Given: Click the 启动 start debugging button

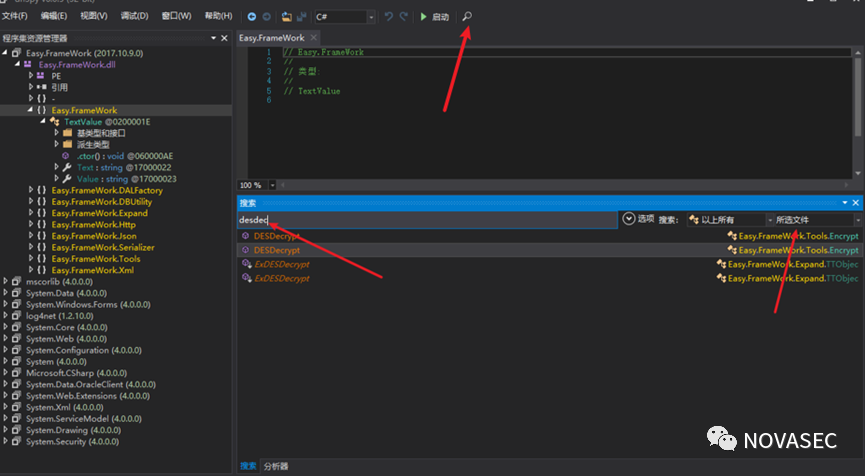Looking at the screenshot, I should coord(434,17).
